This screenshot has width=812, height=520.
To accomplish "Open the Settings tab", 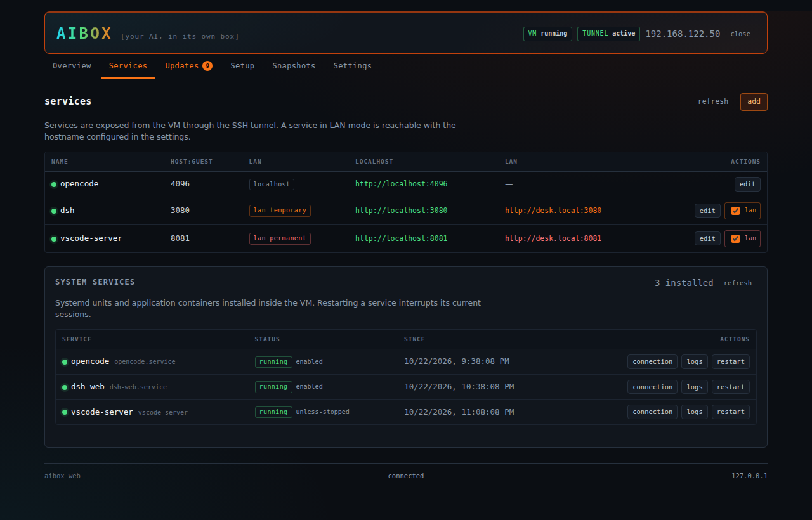I will [352, 66].
